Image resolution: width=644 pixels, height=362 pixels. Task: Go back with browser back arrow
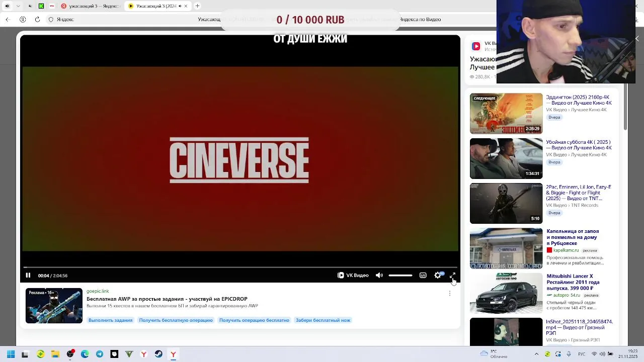pyautogui.click(x=8, y=20)
